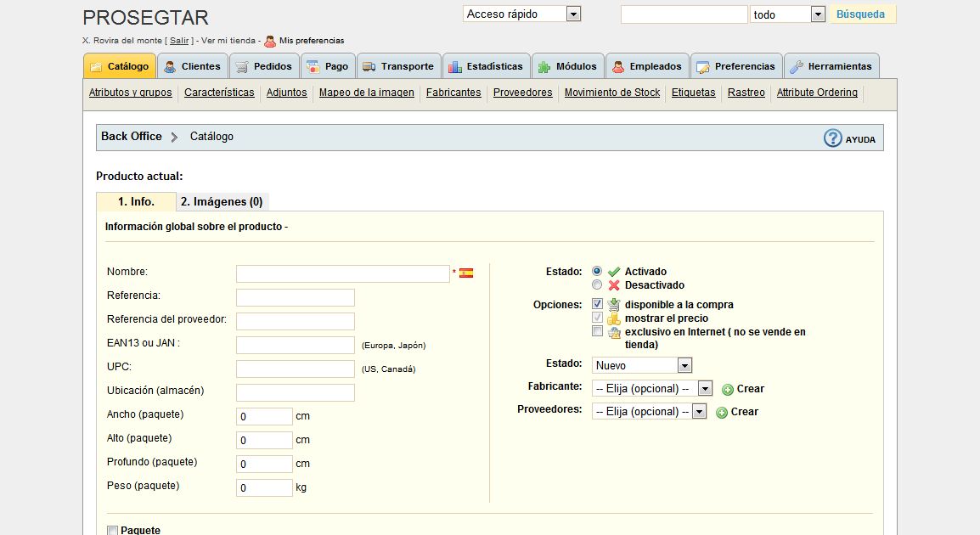Viewport: 980px width, 535px height.
Task: Open the Estado Nuevo dropdown
Action: (x=642, y=365)
